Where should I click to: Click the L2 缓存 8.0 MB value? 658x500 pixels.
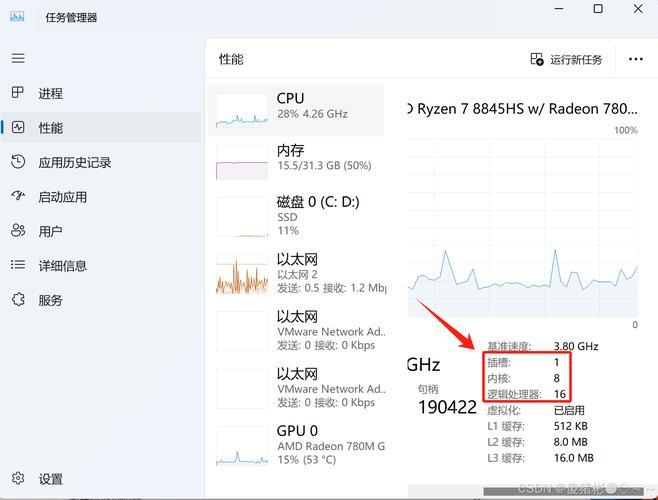coord(570,442)
